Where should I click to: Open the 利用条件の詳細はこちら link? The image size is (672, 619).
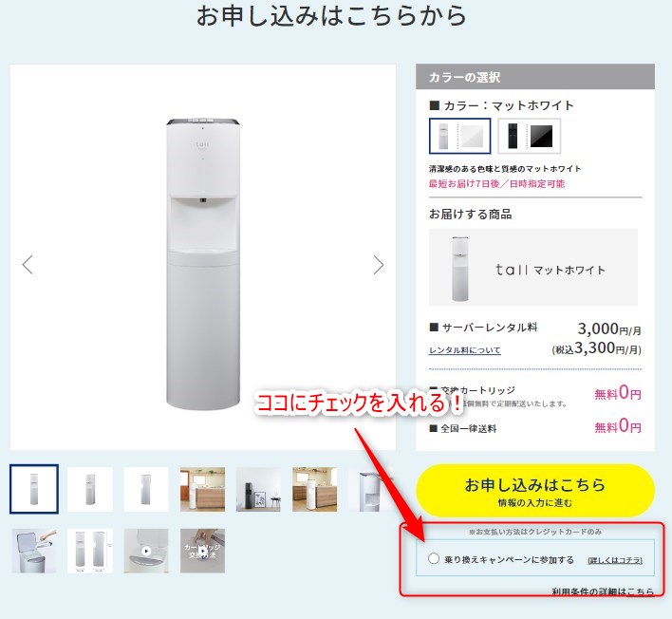603,591
